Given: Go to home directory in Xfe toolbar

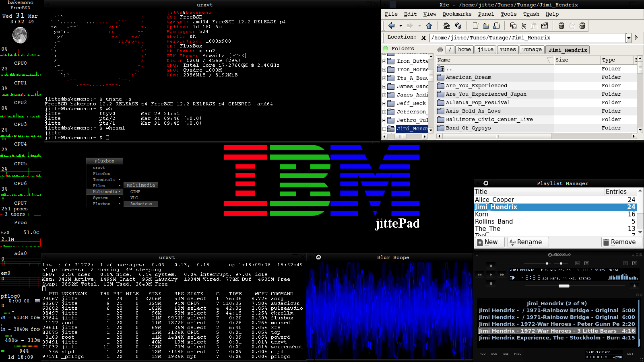Looking at the screenshot, I should pyautogui.click(x=447, y=26).
